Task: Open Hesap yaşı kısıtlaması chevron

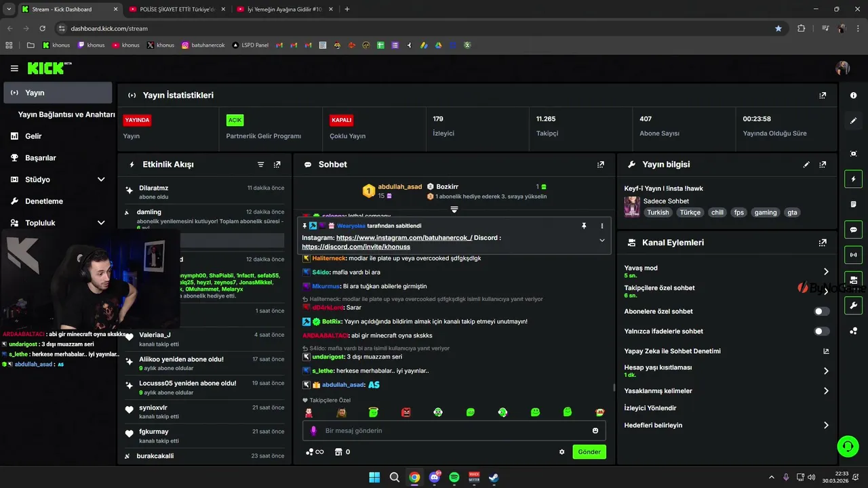Action: click(x=826, y=371)
